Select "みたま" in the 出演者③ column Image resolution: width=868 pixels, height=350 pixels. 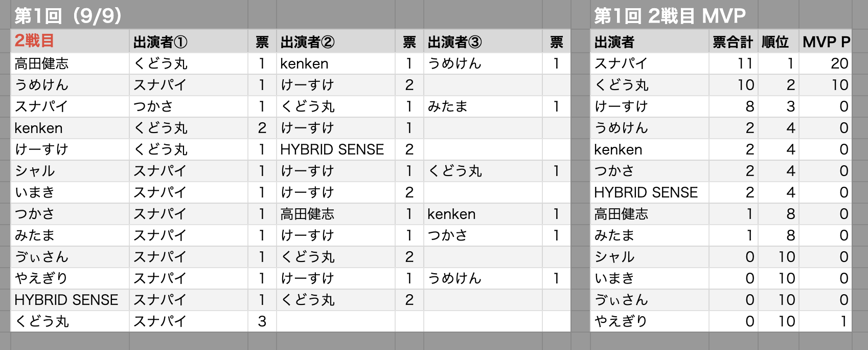coord(447,106)
